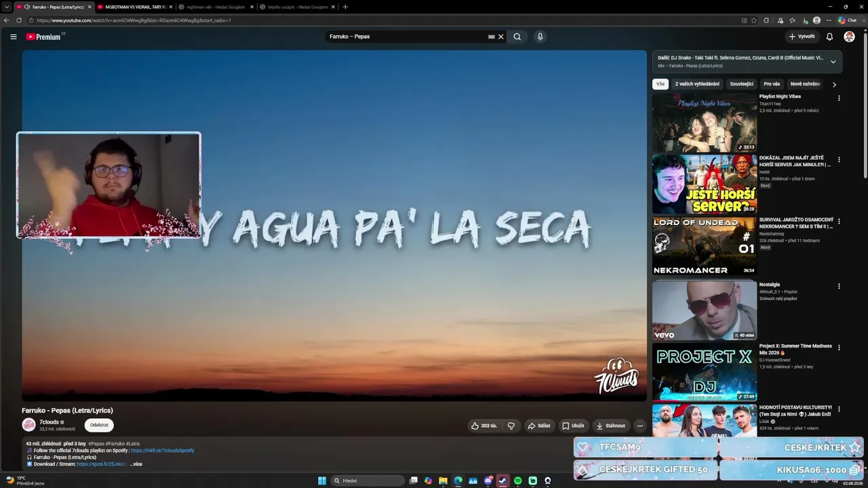Select the Vše filter chip
Image resolution: width=868 pixels, height=488 pixels.
[x=660, y=84]
